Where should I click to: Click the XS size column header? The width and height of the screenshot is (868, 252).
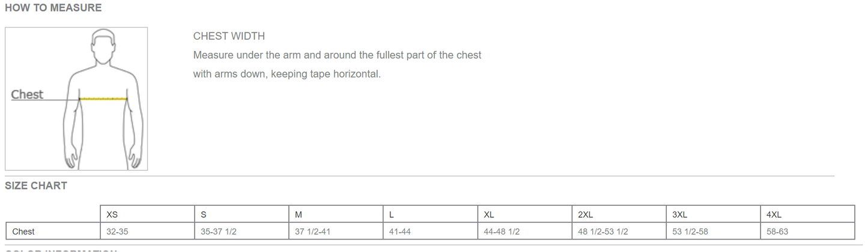click(x=112, y=215)
